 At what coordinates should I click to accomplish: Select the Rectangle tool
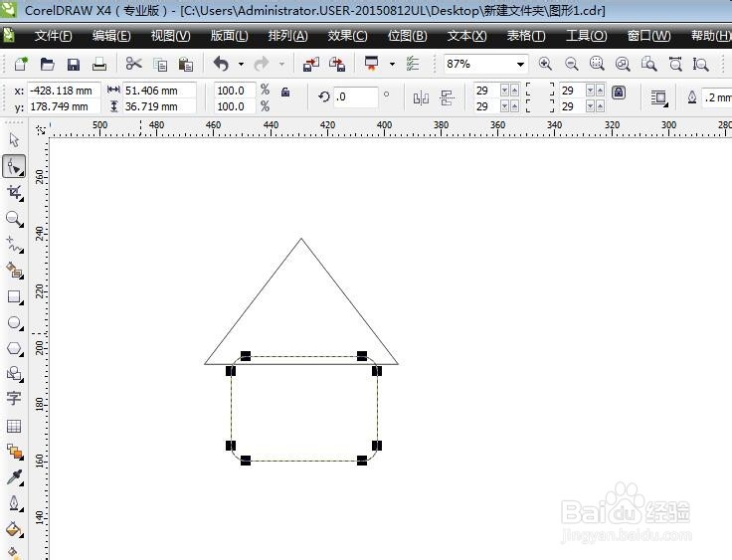[x=15, y=297]
